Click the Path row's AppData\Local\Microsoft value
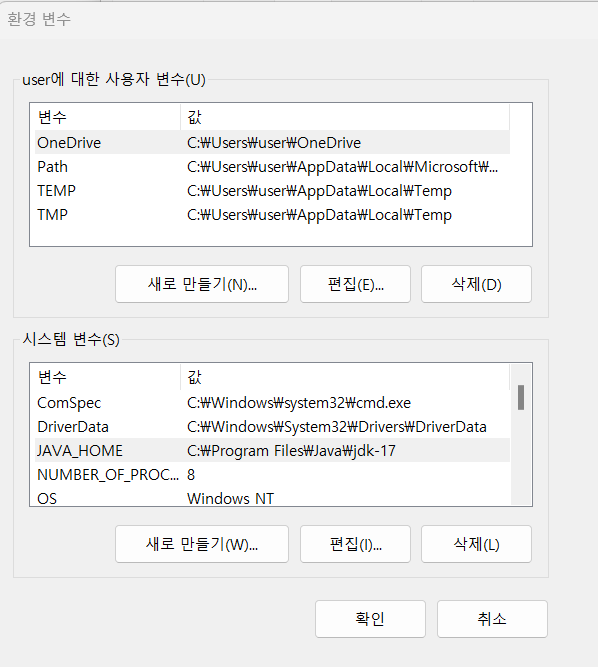The width and height of the screenshot is (598, 667). point(342,167)
